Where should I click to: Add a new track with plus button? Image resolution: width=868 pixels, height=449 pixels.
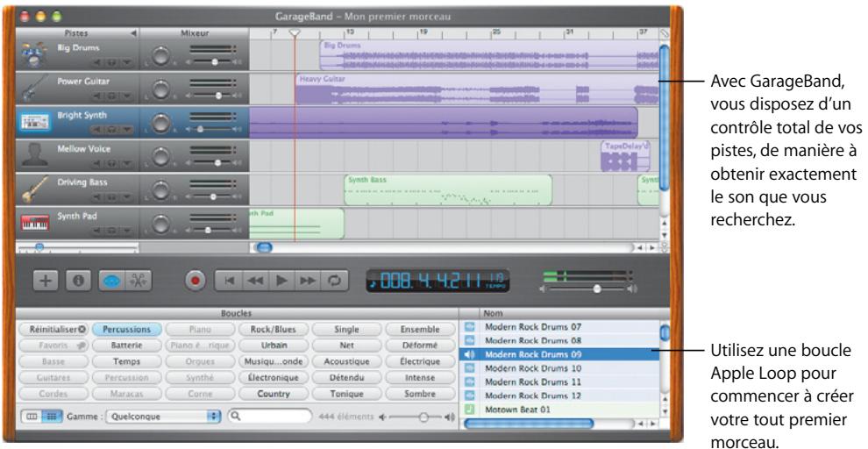tap(46, 281)
